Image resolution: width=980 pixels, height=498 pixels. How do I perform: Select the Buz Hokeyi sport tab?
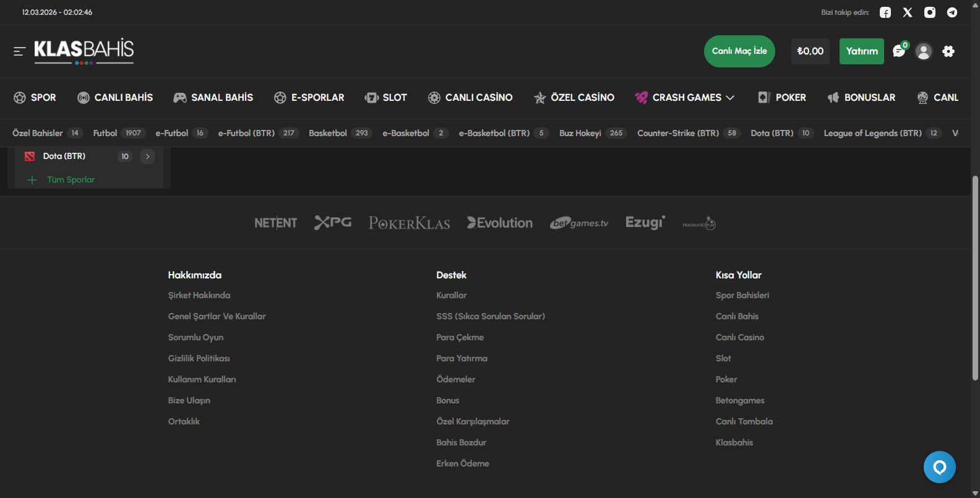[593, 133]
